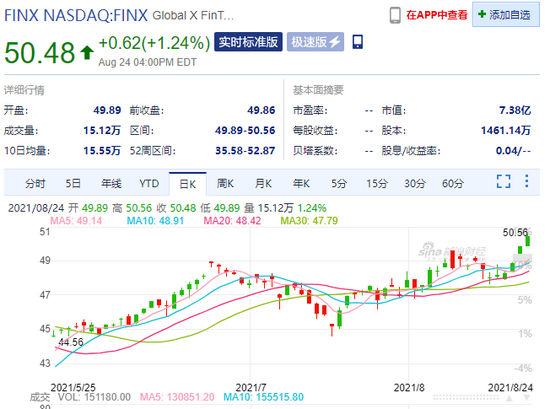550x409 pixels.
Task: Click the 详细行情 section heading
Action: 24,90
